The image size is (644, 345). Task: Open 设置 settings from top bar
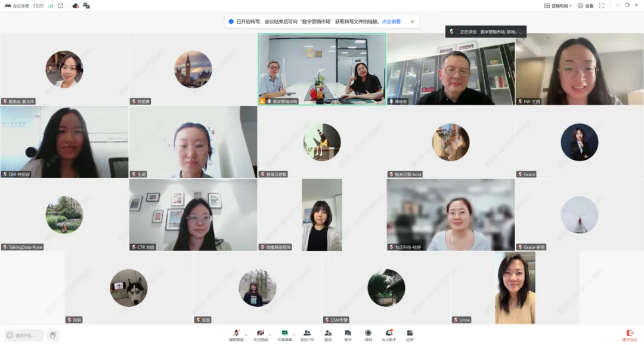586,6
